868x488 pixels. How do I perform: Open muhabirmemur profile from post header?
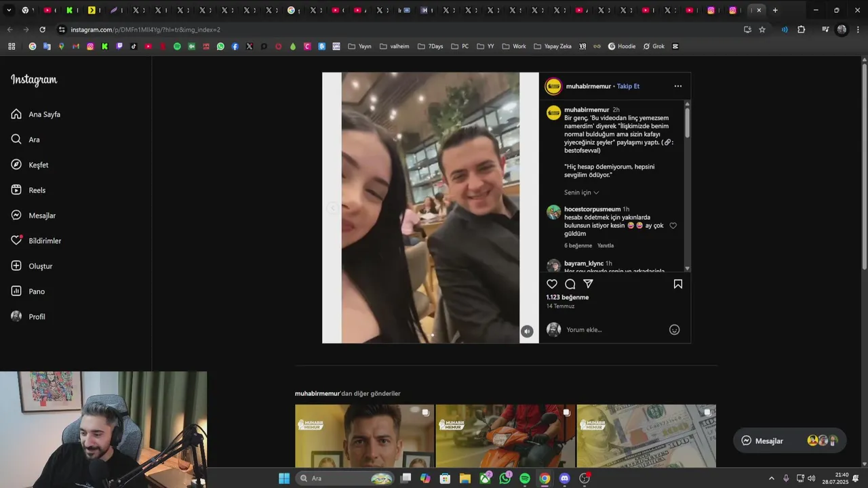(x=588, y=86)
